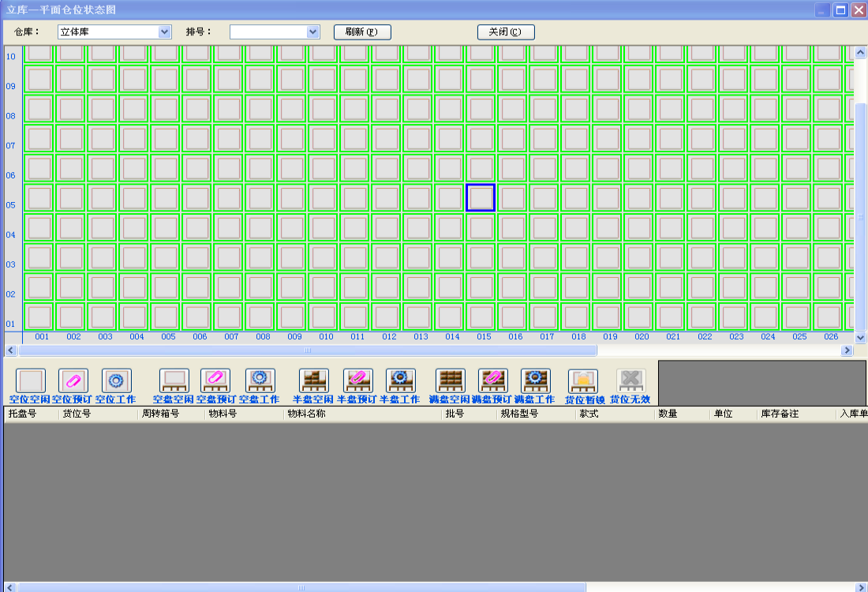Screen dimensions: 868x592
Task: Click the 半盘空闲 half-pallet icon
Action: point(313,381)
